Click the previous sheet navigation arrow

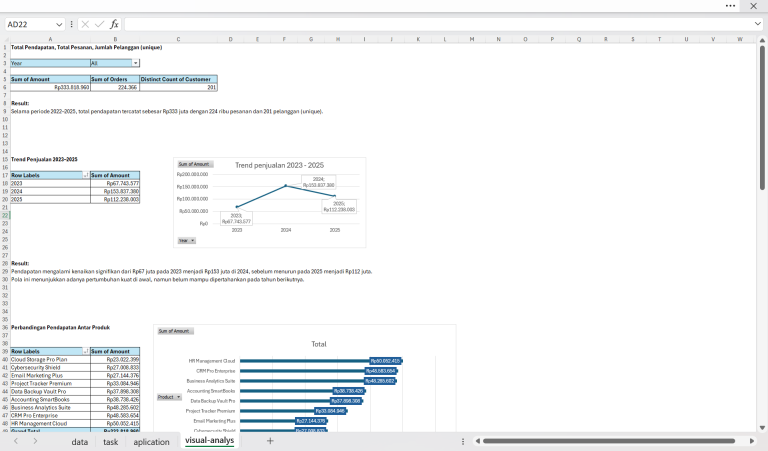tap(16, 441)
